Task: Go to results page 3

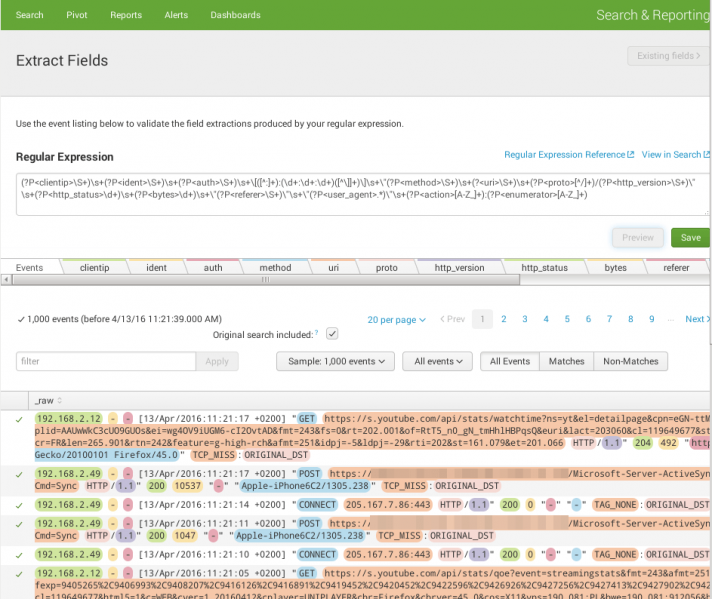Action: pyautogui.click(x=524, y=319)
